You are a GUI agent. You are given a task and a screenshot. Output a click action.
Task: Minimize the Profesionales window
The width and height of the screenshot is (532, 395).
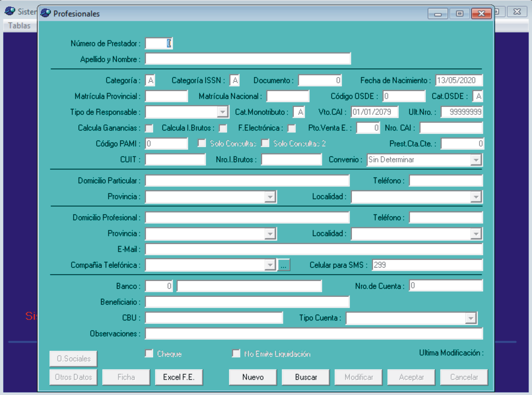438,13
